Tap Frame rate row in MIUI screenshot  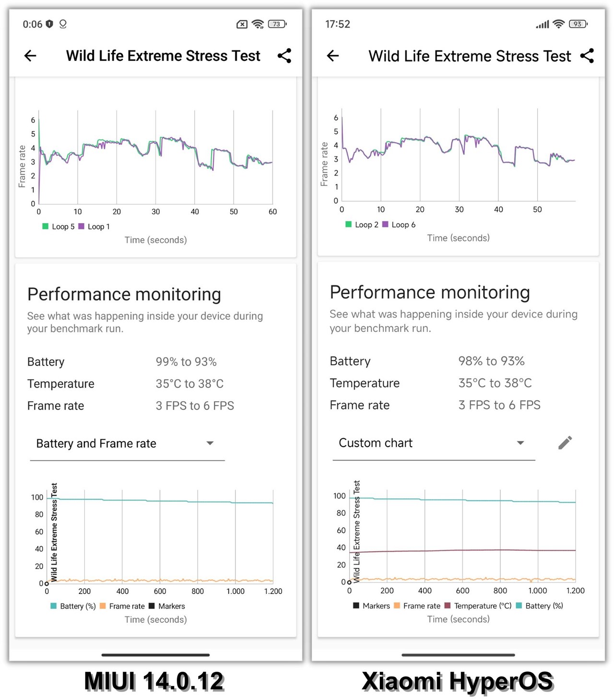click(155, 406)
